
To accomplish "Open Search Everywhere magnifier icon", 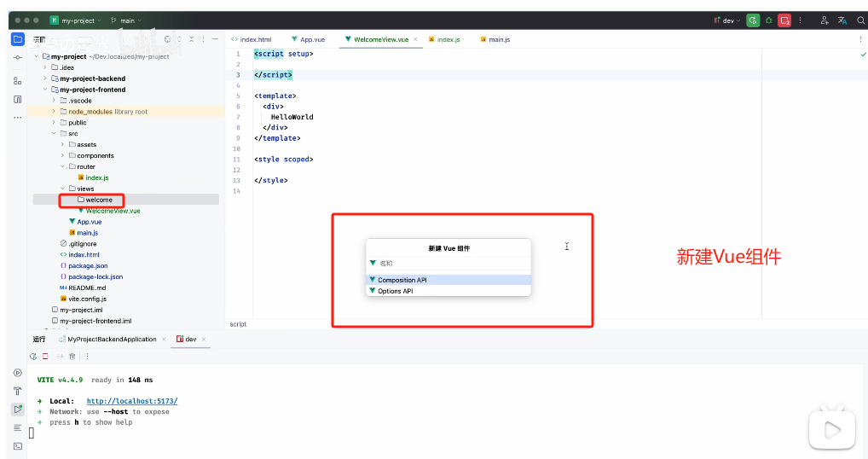I will (861, 20).
